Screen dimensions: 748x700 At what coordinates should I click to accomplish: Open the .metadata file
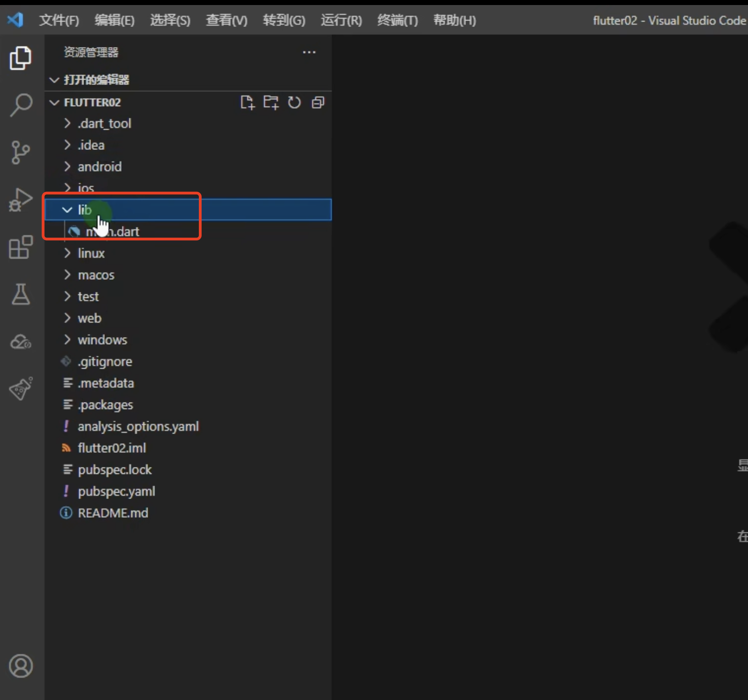pos(188,383)
